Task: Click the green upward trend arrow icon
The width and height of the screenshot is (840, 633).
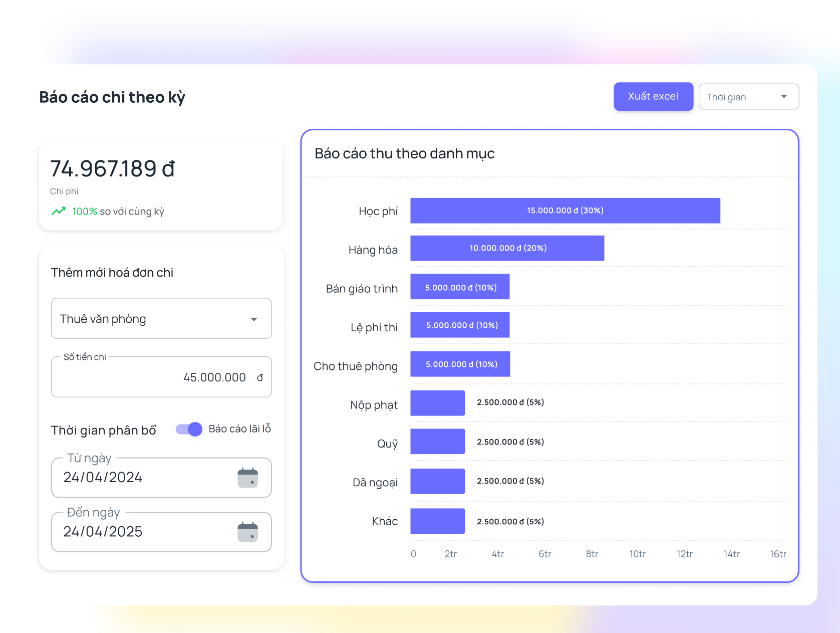Action: (59, 211)
